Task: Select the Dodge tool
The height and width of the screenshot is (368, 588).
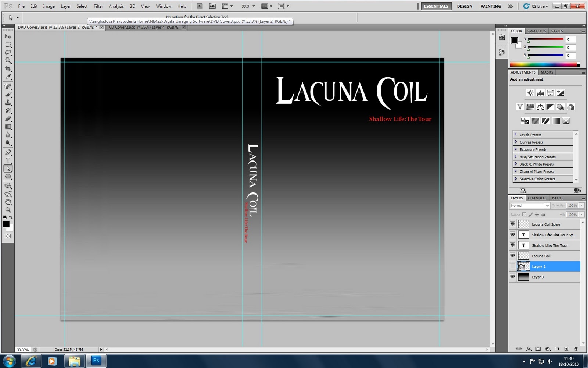Action: pyautogui.click(x=8, y=143)
